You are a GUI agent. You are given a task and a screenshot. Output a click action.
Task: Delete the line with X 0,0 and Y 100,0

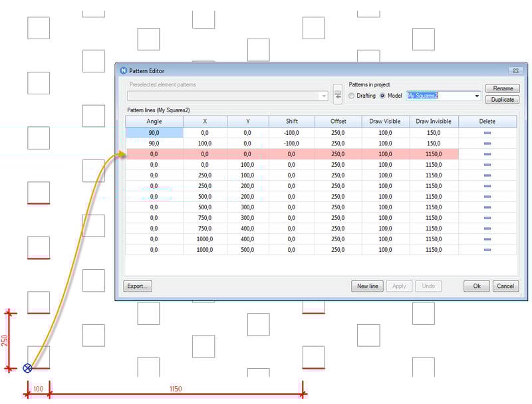pyautogui.click(x=487, y=165)
